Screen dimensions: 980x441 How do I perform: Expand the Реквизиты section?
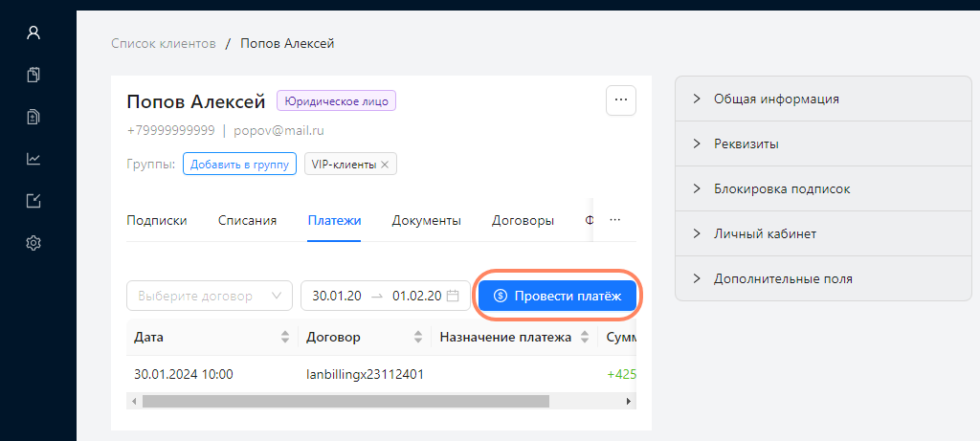746,144
